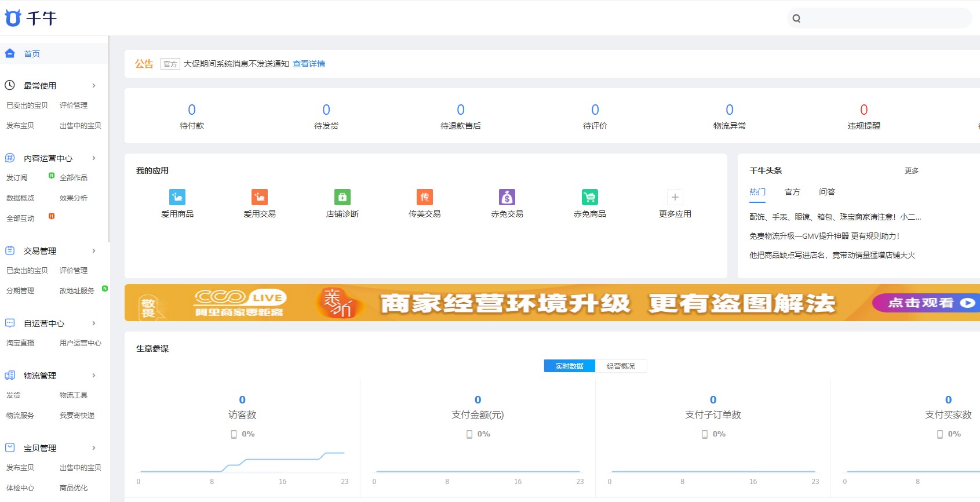Open 用户运营中心 in the sidebar

coord(81,343)
